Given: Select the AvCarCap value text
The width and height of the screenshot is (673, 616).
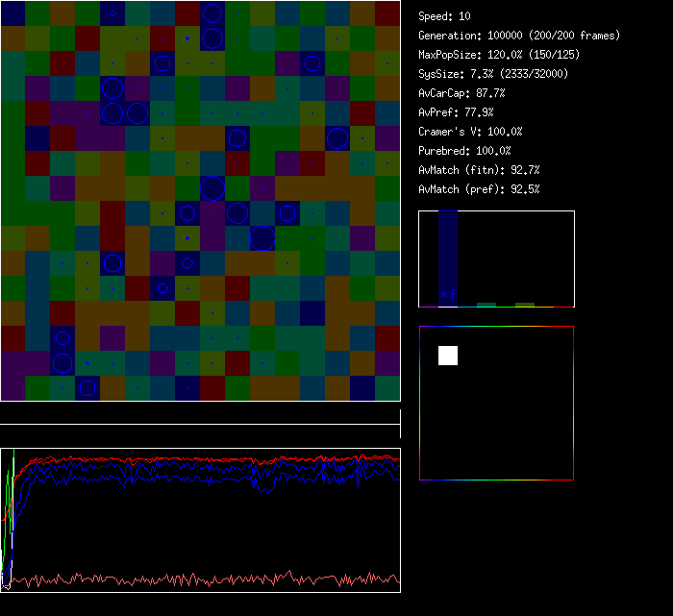Looking at the screenshot, I should [462, 93].
